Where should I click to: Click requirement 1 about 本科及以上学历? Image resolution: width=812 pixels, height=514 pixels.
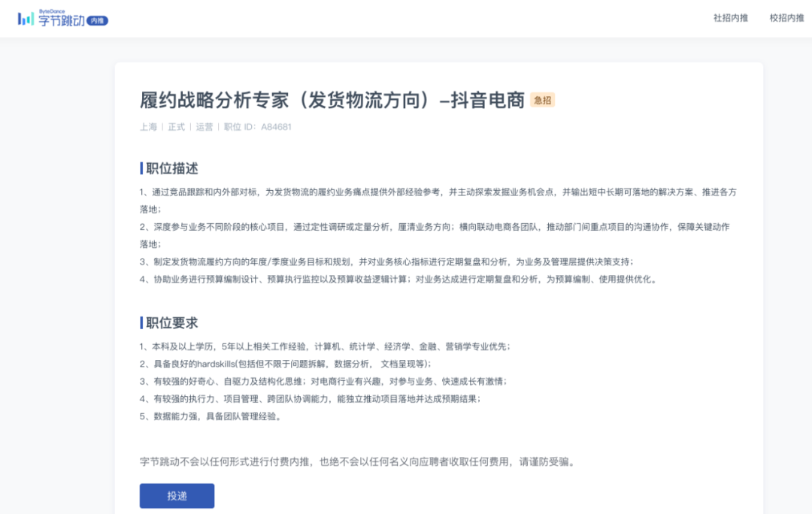(326, 347)
